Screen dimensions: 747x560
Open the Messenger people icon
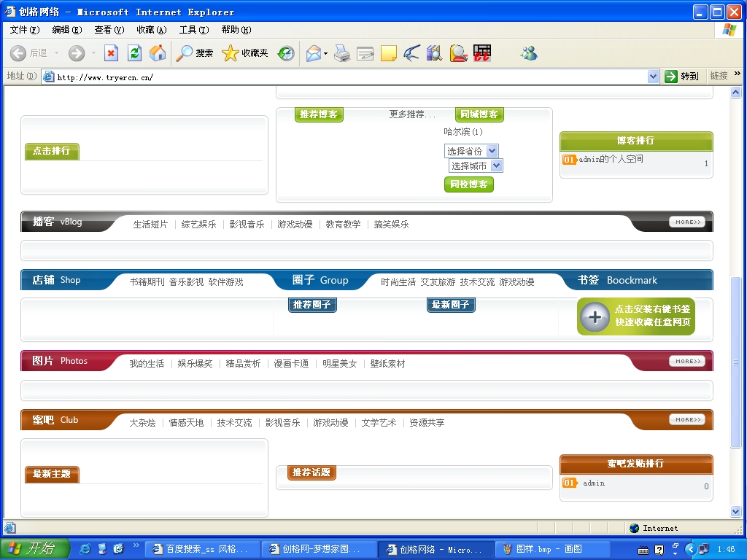pos(529,52)
